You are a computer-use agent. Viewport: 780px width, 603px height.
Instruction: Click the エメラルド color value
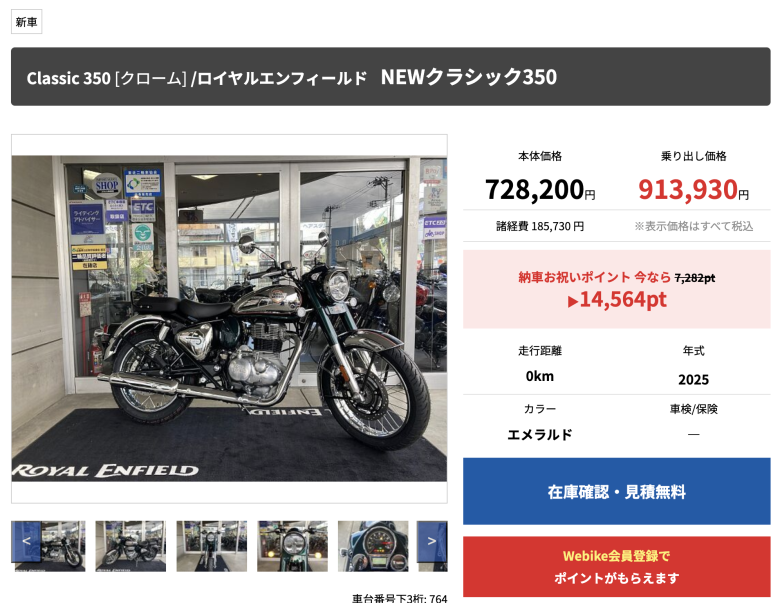coord(540,434)
